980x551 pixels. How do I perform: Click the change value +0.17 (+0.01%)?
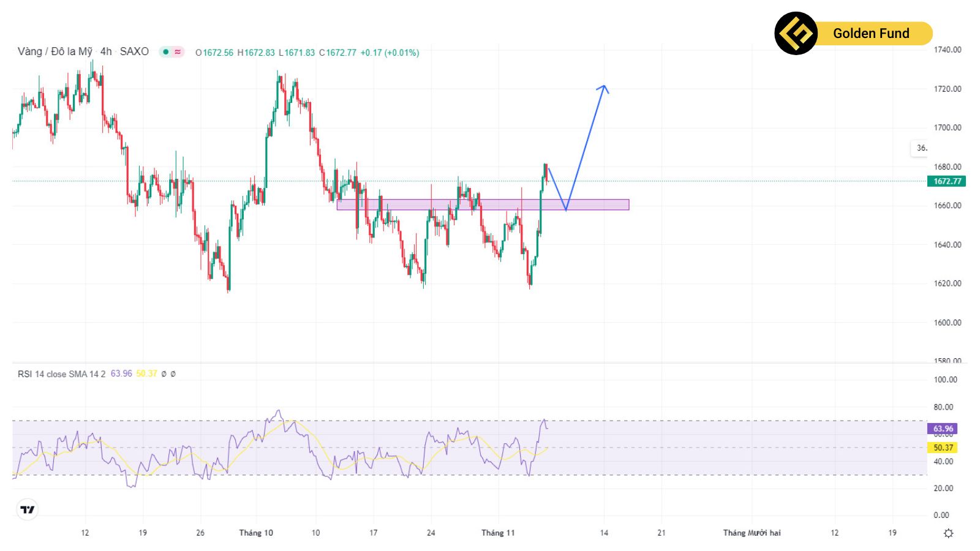(x=390, y=53)
